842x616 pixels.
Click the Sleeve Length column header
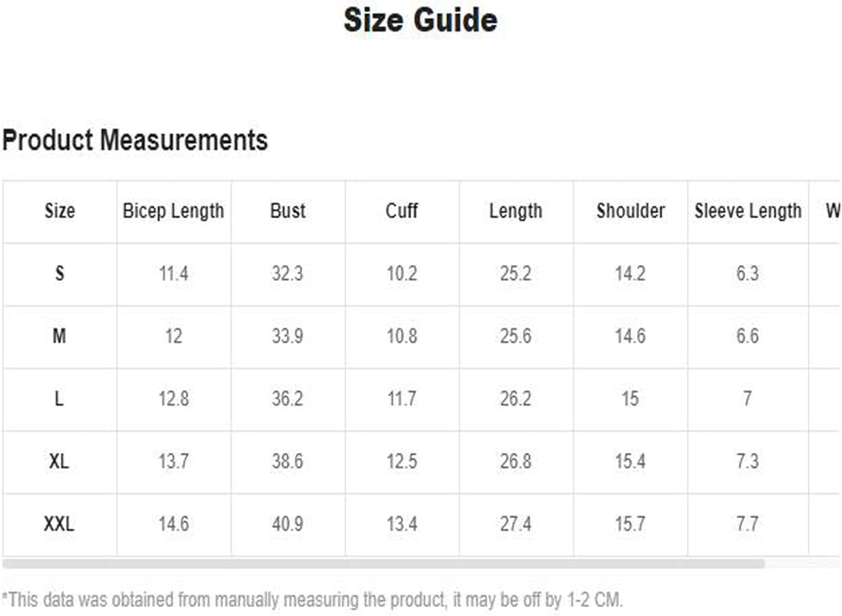click(748, 211)
